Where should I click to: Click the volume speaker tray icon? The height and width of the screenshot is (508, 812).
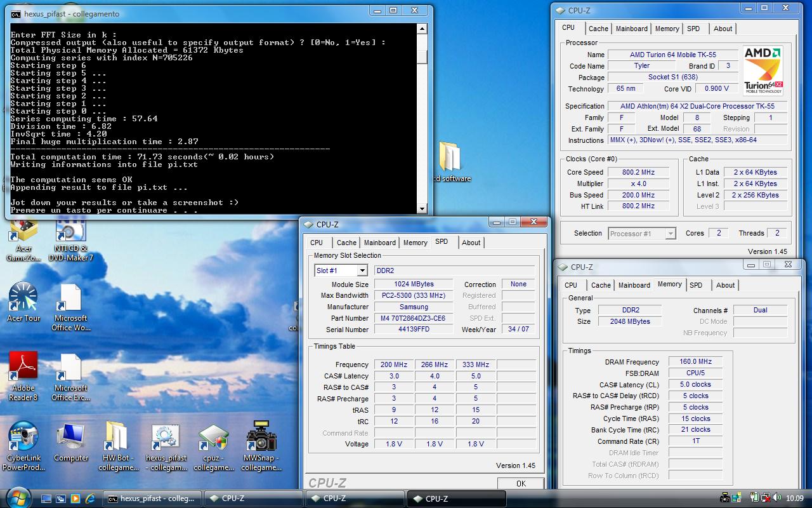pos(775,498)
